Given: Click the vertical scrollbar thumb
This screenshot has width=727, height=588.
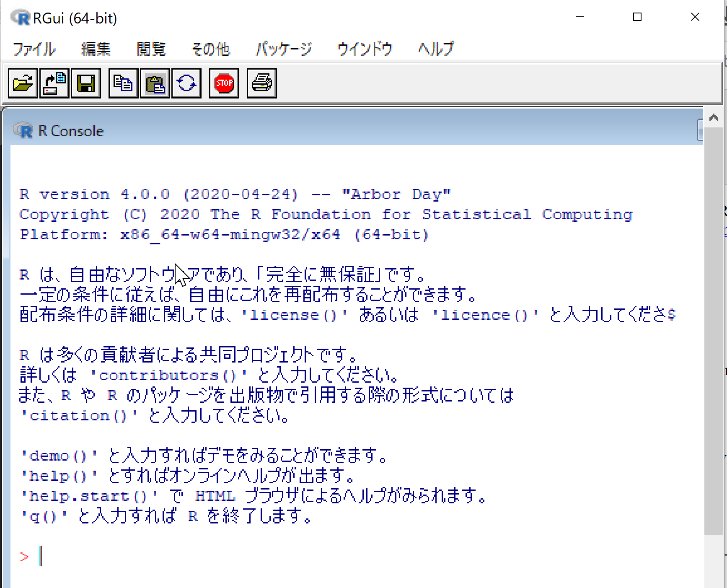Looking at the screenshot, I should 714,331.
